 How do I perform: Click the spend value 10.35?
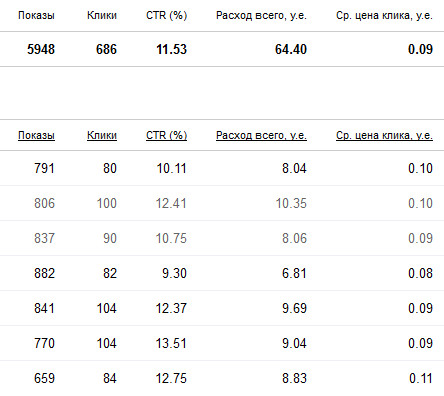pos(291,203)
